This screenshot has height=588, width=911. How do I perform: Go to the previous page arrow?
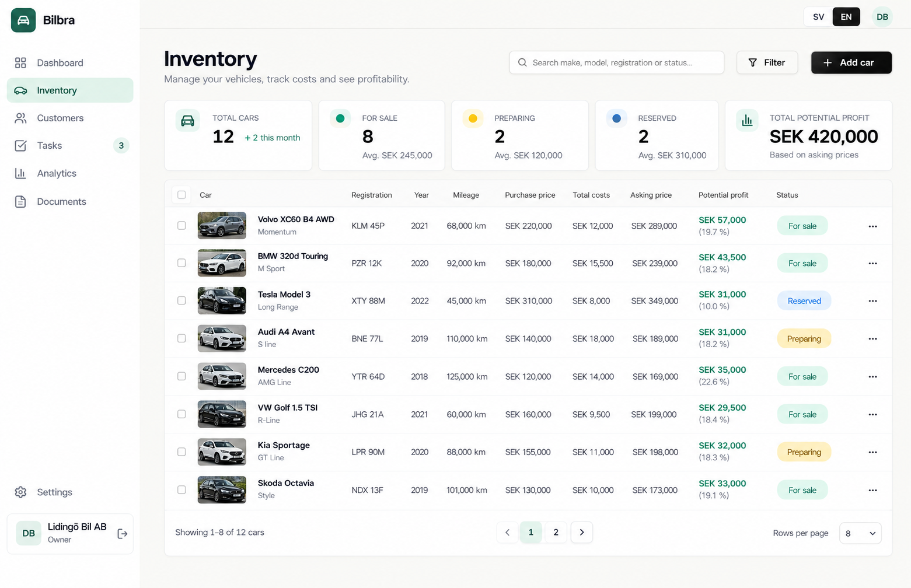click(507, 532)
